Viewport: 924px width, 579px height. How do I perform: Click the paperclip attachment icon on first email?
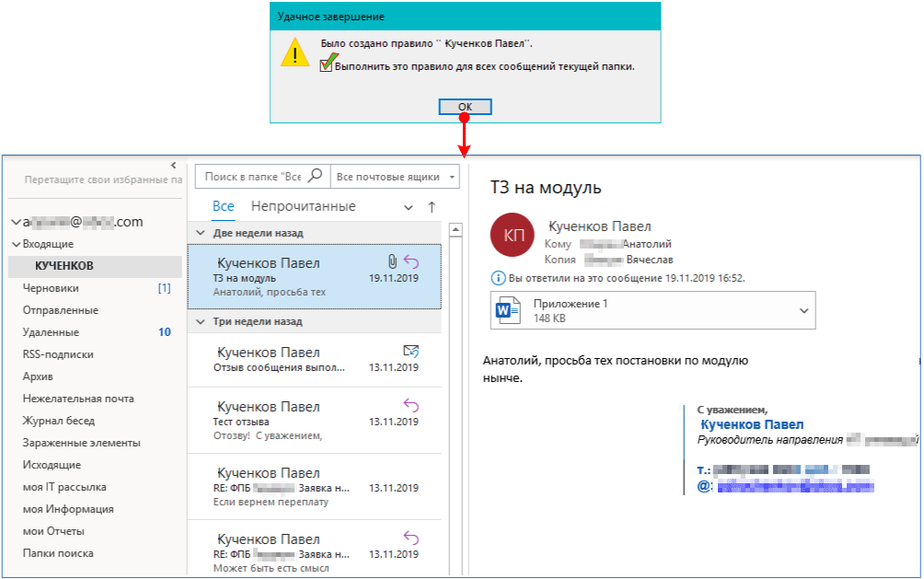pos(392,262)
